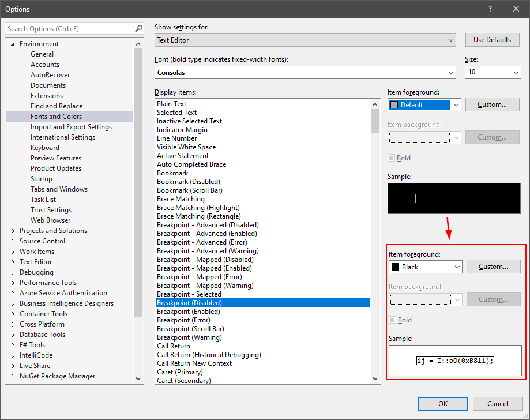The height and width of the screenshot is (420, 530).
Task: Expand the Text Editor tree node
Action: [13, 262]
